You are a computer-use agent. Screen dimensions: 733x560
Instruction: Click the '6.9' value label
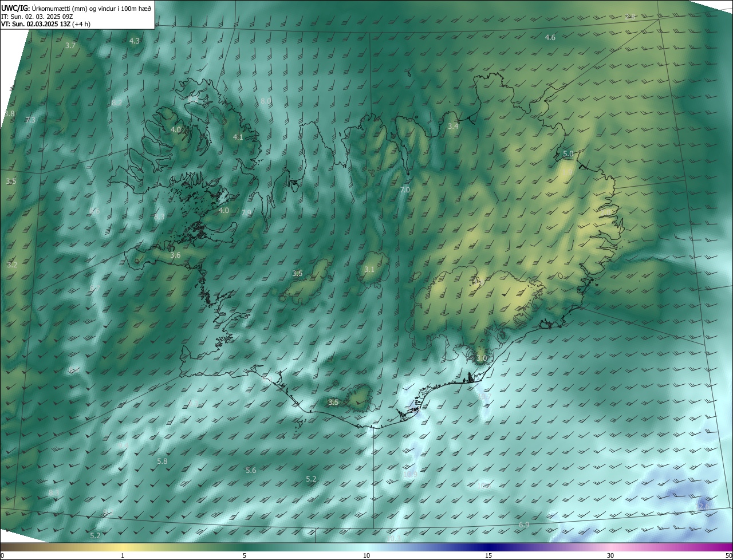(x=524, y=526)
